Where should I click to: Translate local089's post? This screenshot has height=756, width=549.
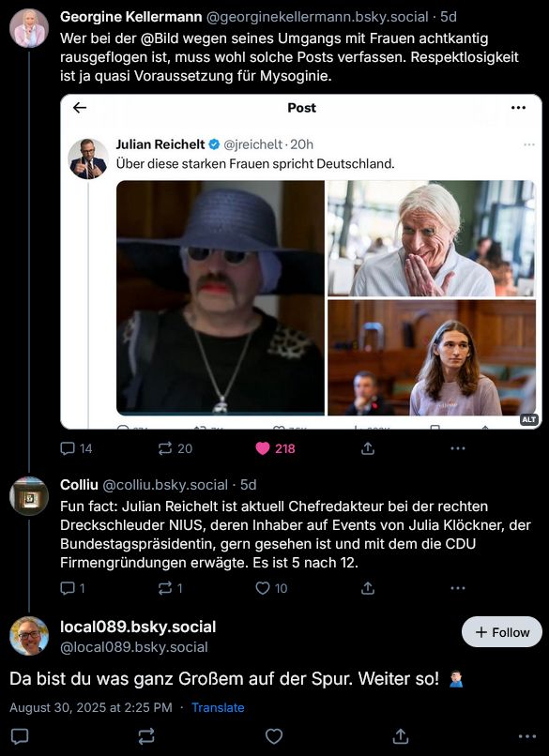point(218,707)
